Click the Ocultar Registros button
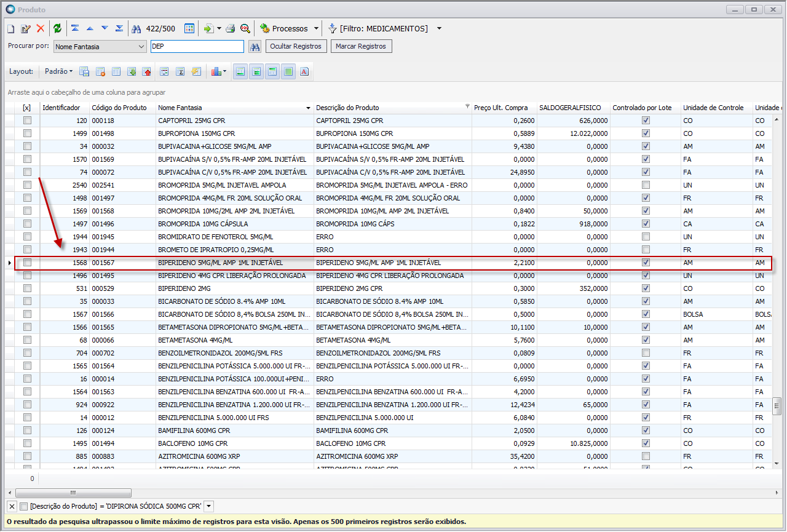 click(296, 46)
